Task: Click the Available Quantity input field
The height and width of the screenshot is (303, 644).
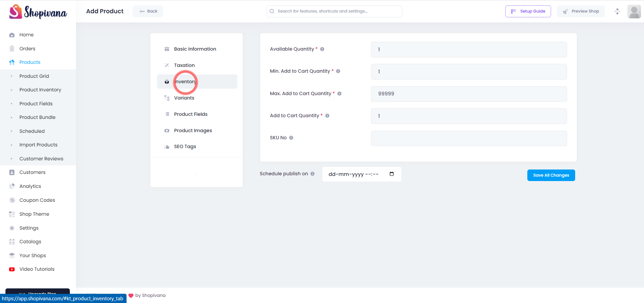Action: click(x=469, y=50)
